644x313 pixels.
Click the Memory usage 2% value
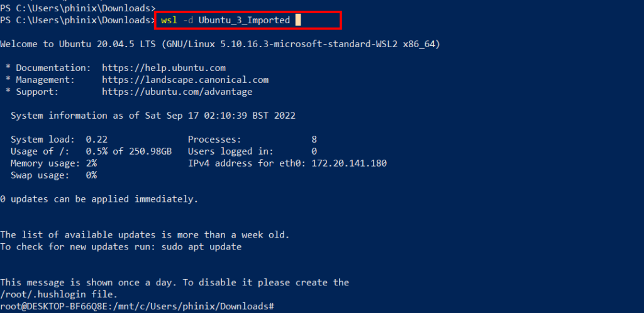(x=91, y=163)
